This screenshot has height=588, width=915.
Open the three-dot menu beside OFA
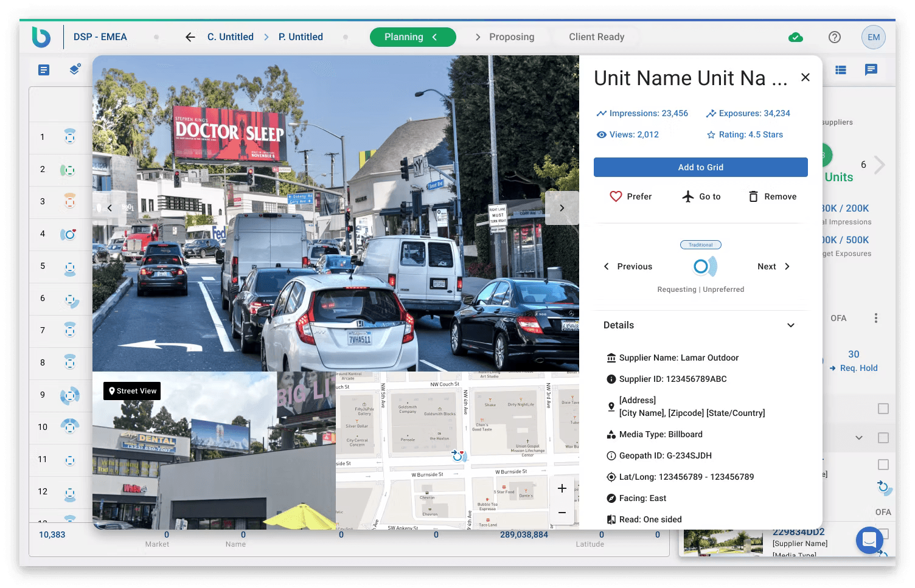point(876,318)
